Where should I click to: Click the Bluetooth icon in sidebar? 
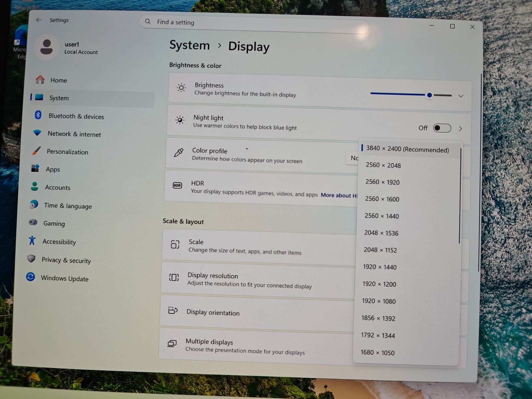tap(38, 115)
